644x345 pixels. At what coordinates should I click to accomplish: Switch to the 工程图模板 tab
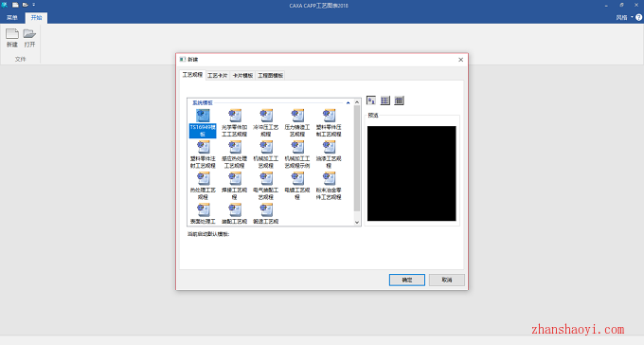pyautogui.click(x=270, y=76)
